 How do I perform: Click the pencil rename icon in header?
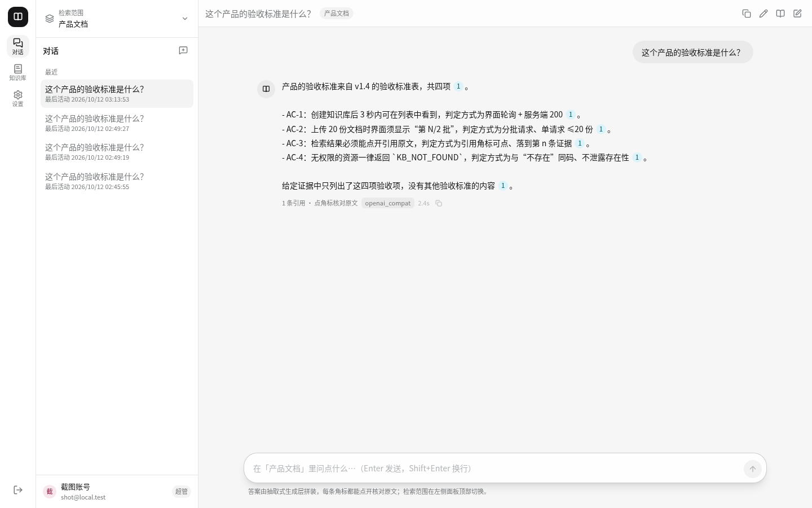pos(764,14)
